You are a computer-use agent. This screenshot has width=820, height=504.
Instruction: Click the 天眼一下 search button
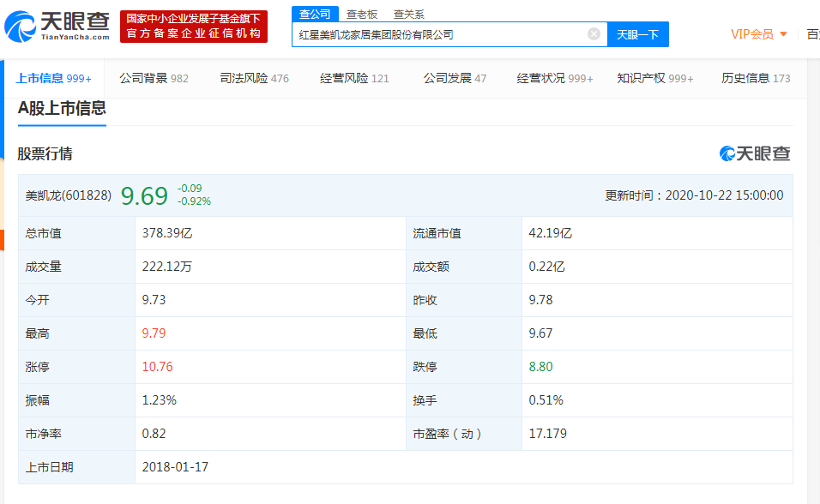click(637, 34)
